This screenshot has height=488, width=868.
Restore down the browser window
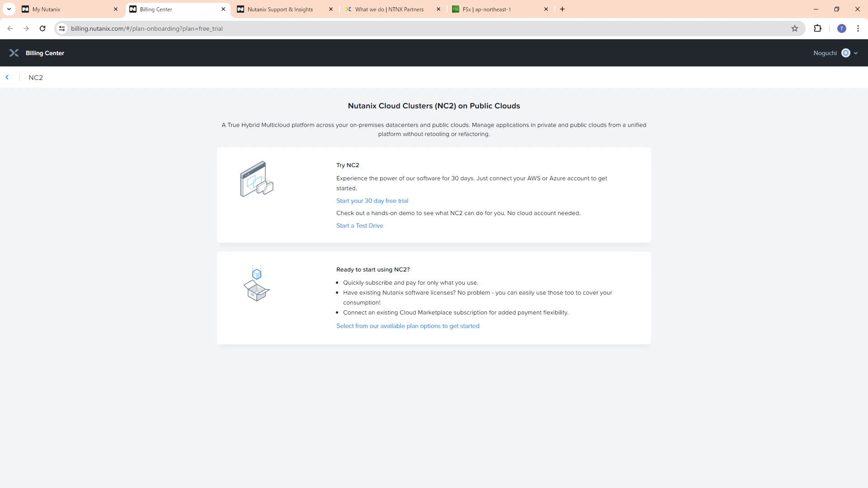click(837, 9)
